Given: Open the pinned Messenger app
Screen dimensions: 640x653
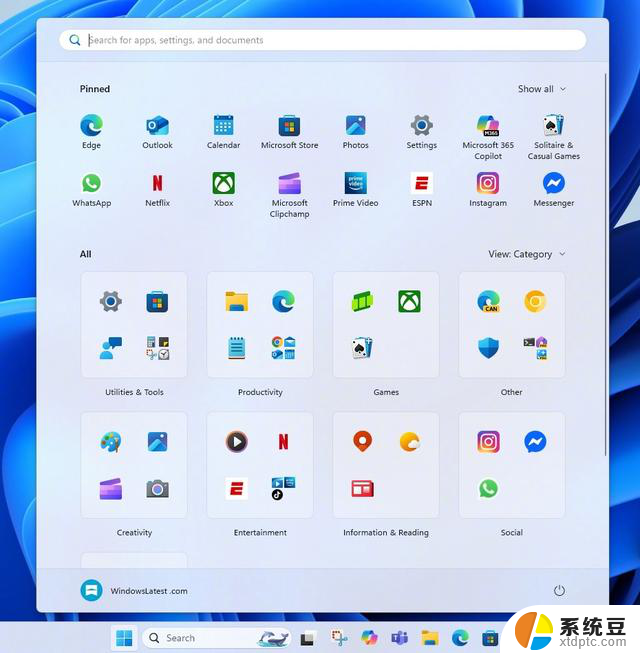Looking at the screenshot, I should tap(553, 183).
